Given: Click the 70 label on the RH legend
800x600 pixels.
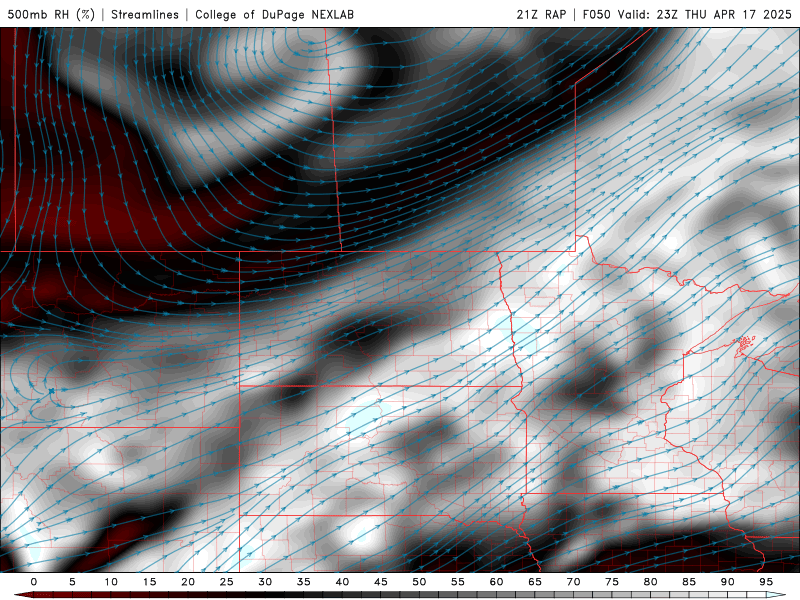Looking at the screenshot, I should pyautogui.click(x=573, y=582).
